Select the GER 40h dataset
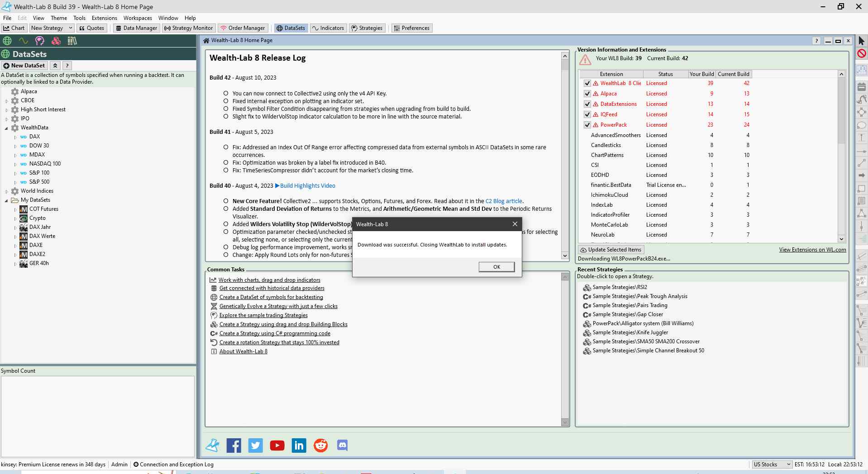Screen dimensions: 868x474 point(39,263)
